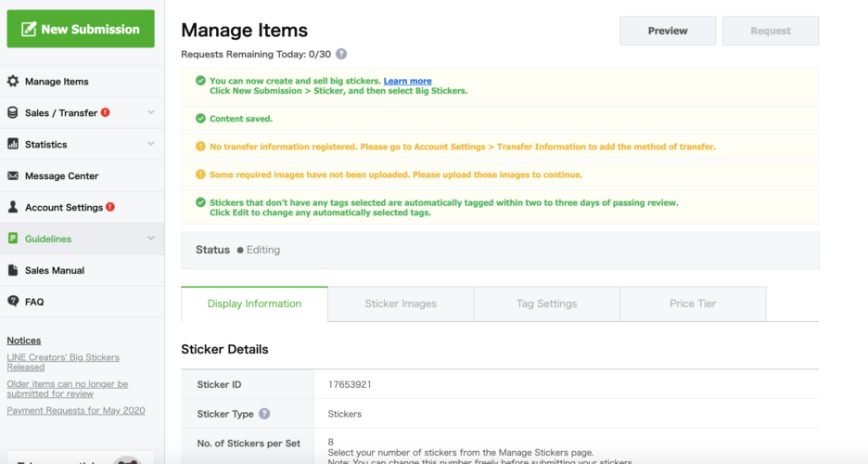Click the Preview button
The width and height of the screenshot is (868, 464).
(x=668, y=31)
